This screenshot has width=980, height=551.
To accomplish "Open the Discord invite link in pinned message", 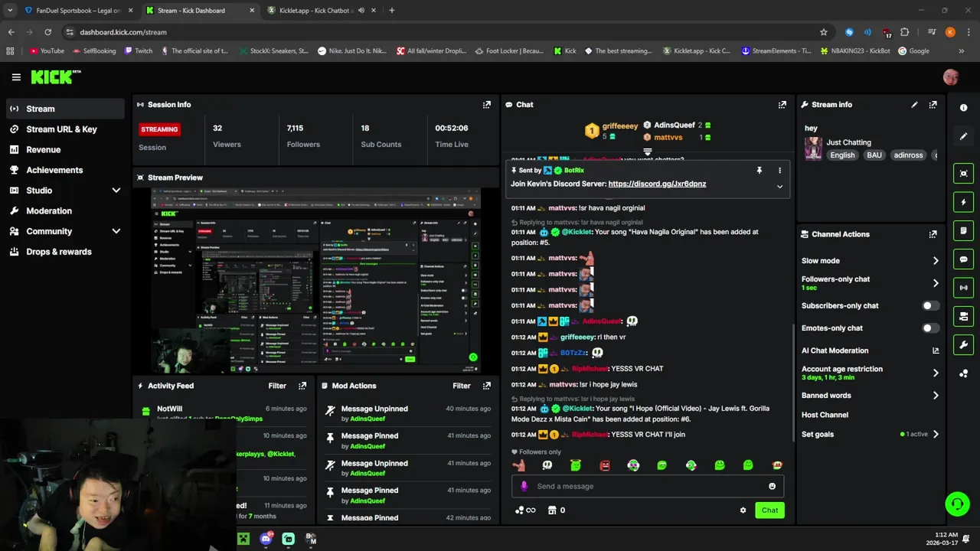I will (x=657, y=184).
